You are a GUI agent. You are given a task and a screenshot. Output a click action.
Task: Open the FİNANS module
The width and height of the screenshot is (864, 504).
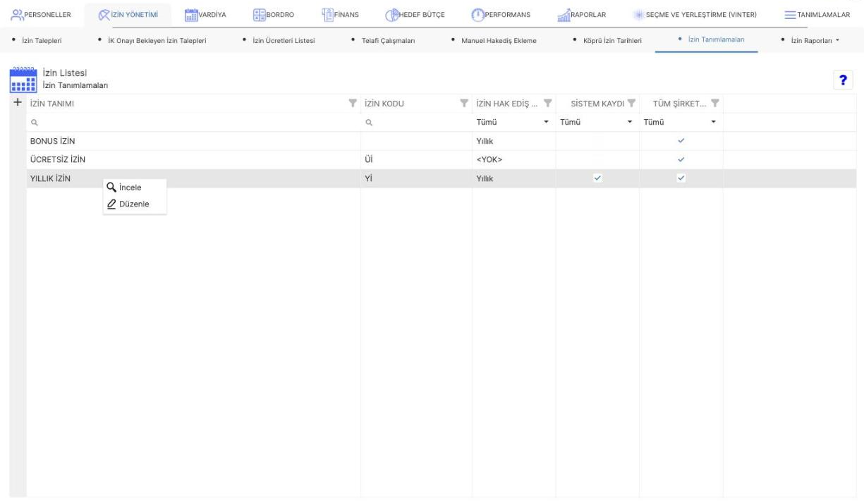[340, 16]
